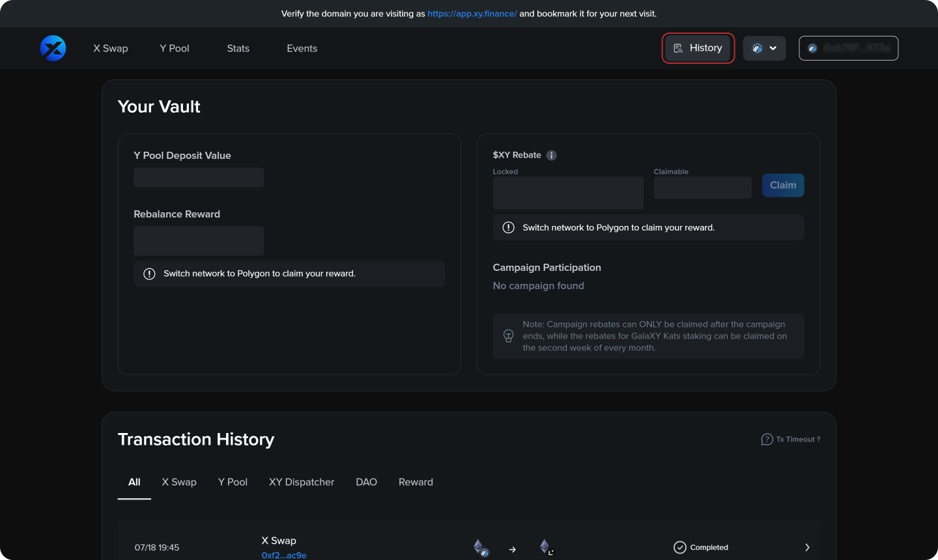Click the lightbulb icon beside the campaign note
Screen dimensions: 938x560
[x=508, y=336]
